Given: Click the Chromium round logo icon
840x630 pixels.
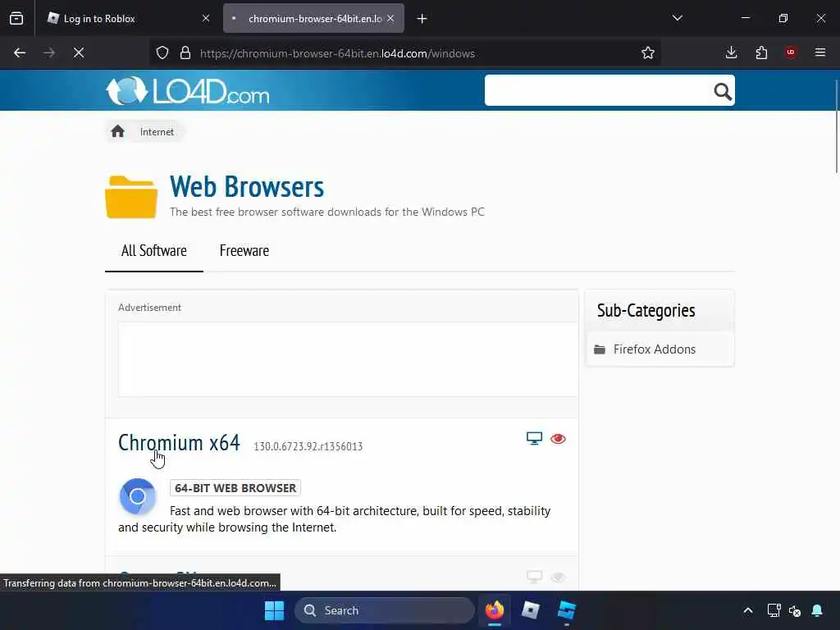Looking at the screenshot, I should coord(138,496).
